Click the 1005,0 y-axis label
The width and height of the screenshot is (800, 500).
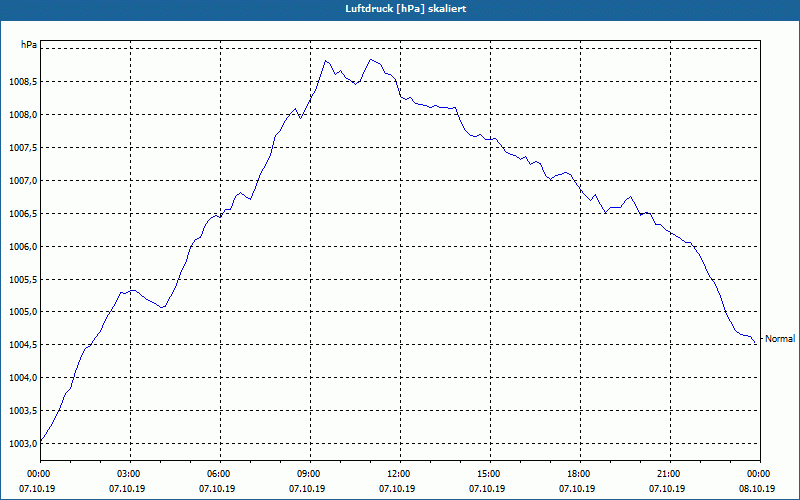coord(23,312)
